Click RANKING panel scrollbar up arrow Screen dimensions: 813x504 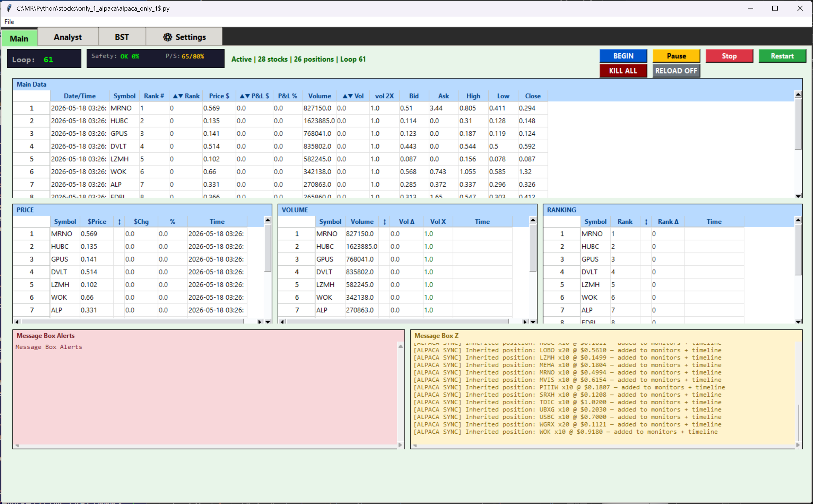[798, 220]
